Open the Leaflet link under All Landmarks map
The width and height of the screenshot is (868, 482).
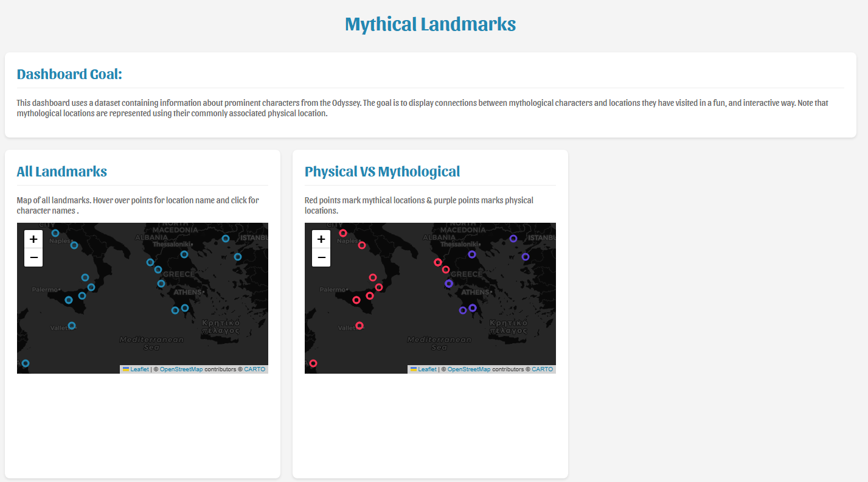coord(136,369)
